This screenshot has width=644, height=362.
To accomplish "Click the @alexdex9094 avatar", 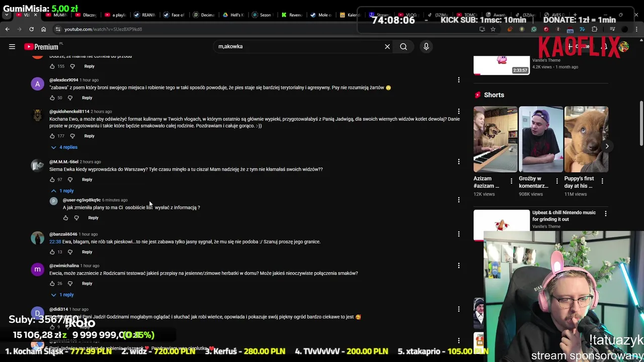I will [x=37, y=84].
